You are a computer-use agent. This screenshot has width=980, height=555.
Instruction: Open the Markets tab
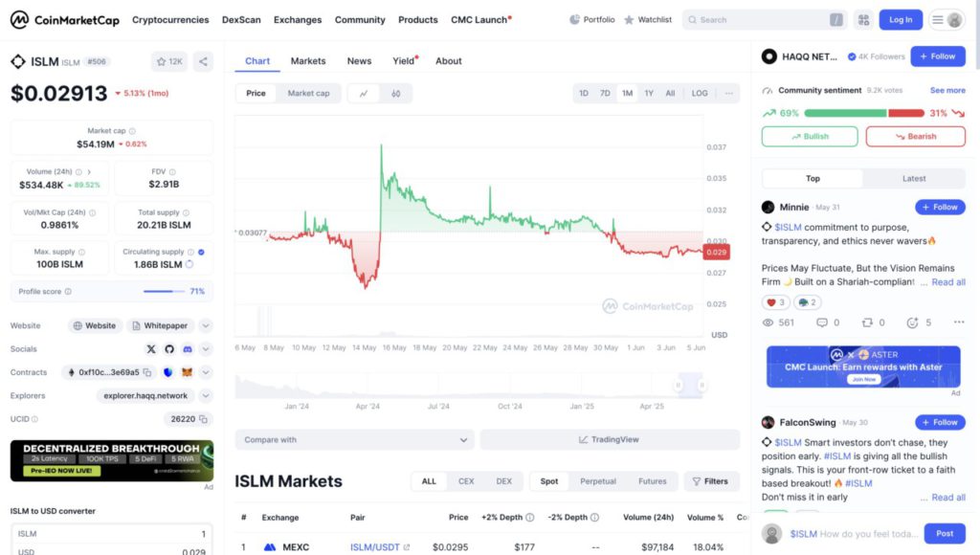(x=308, y=61)
